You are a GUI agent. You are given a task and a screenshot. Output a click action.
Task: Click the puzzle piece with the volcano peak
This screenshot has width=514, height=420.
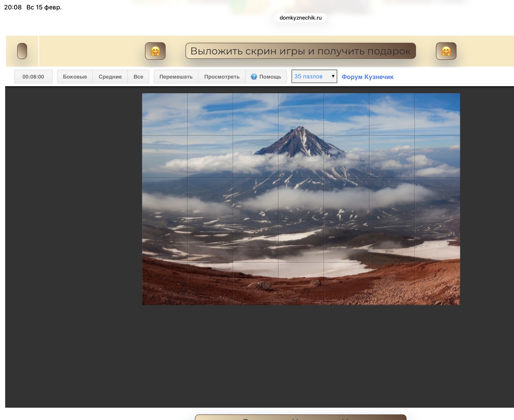click(301, 114)
